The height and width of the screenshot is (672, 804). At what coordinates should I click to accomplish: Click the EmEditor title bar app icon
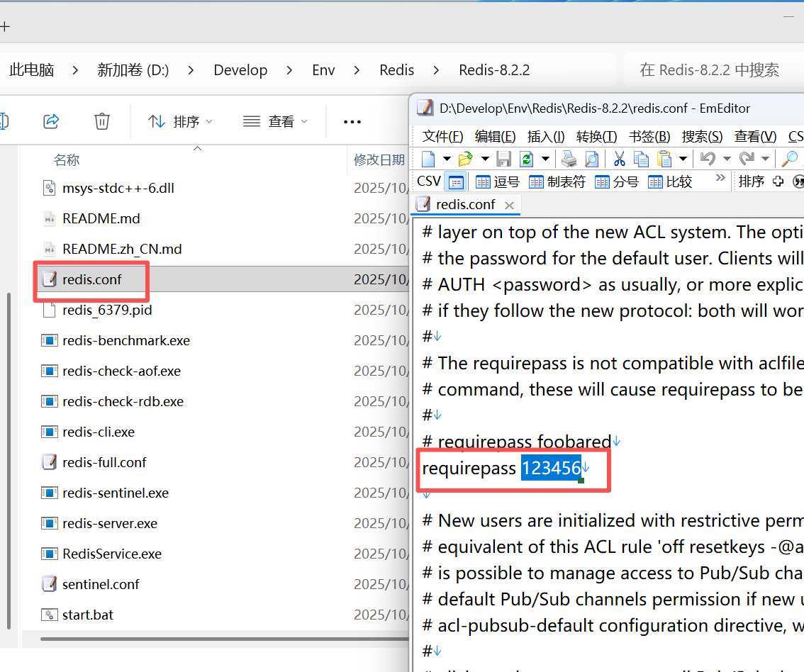425,108
